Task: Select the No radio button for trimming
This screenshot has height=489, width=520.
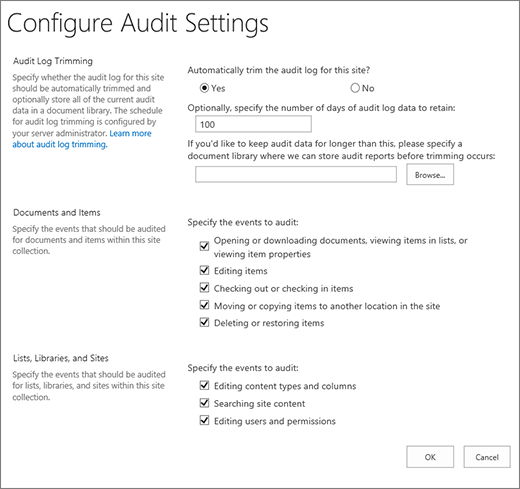Action: tap(355, 88)
